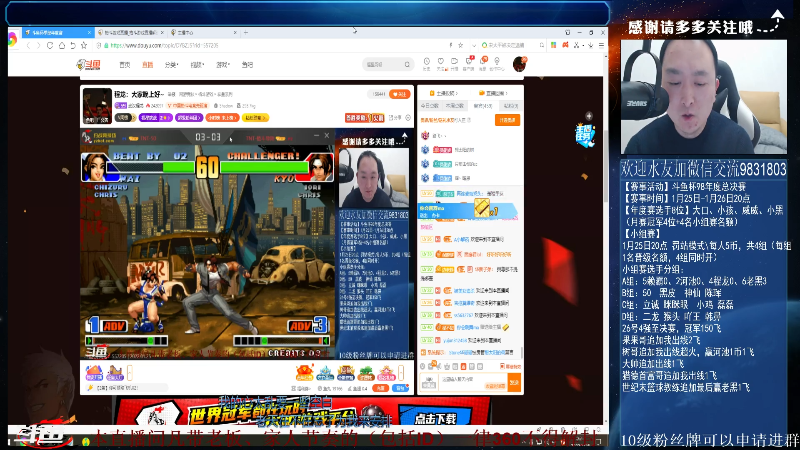
Task: Click the browser back arrow
Action: pos(28,45)
